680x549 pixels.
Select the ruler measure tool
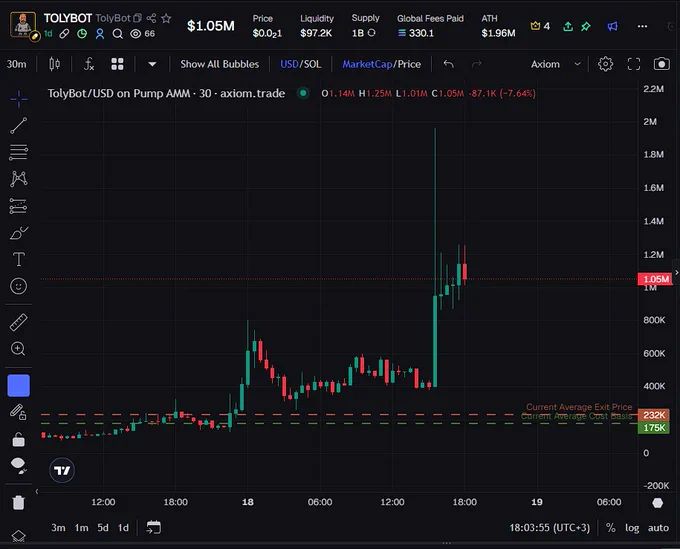click(19, 322)
